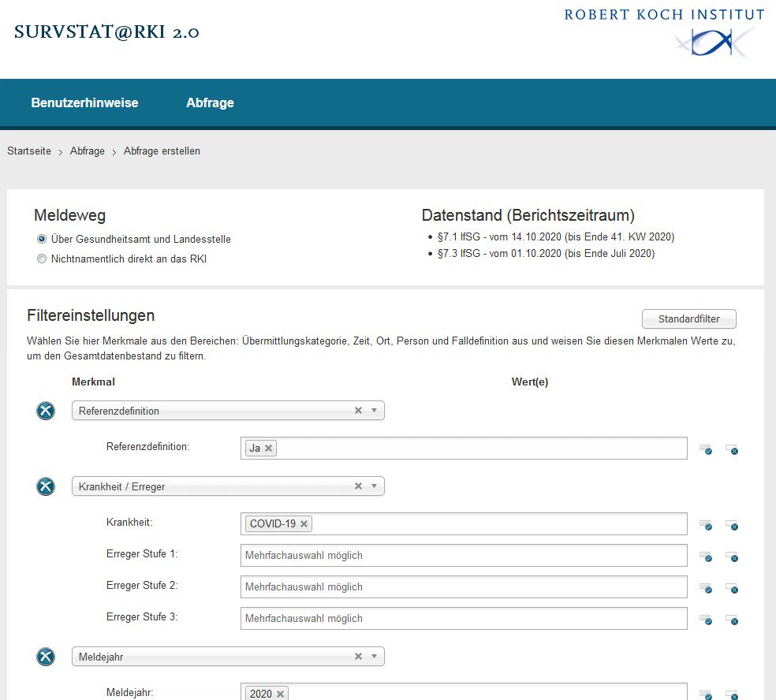Go to Startseite breadcrumb link
This screenshot has width=776, height=700.
pyautogui.click(x=29, y=151)
